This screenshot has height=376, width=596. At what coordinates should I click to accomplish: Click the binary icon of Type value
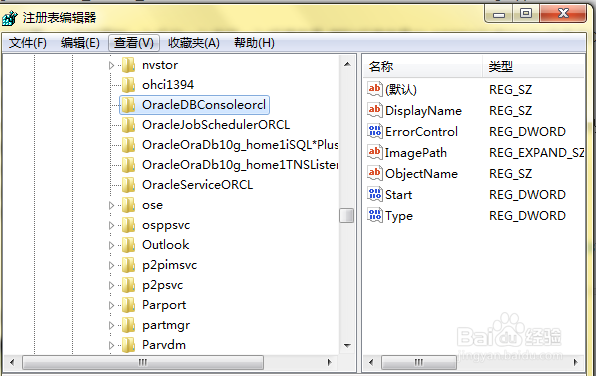[375, 216]
